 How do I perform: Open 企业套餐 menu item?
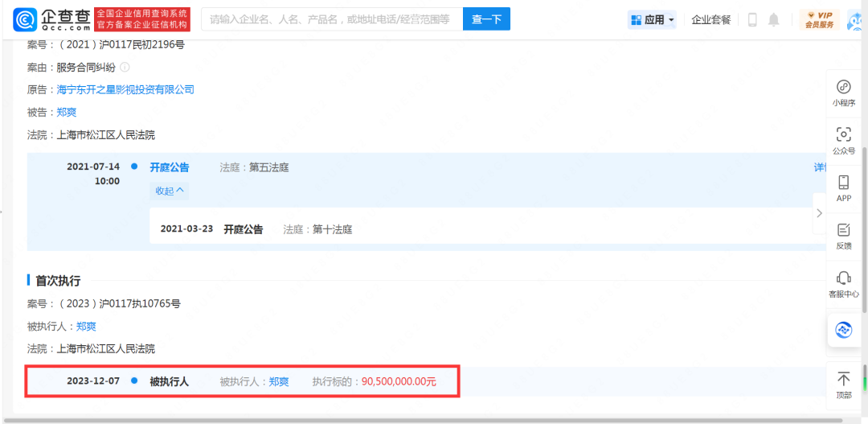pos(711,20)
